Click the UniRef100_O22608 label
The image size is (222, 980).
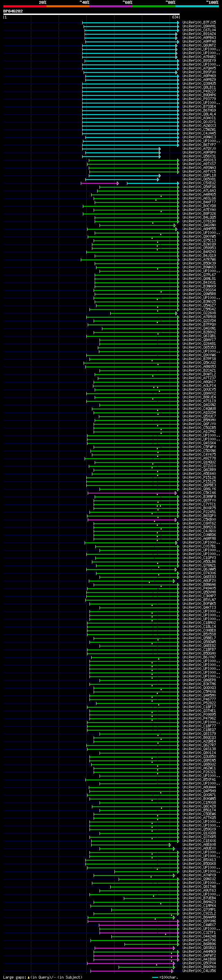click(x=199, y=313)
